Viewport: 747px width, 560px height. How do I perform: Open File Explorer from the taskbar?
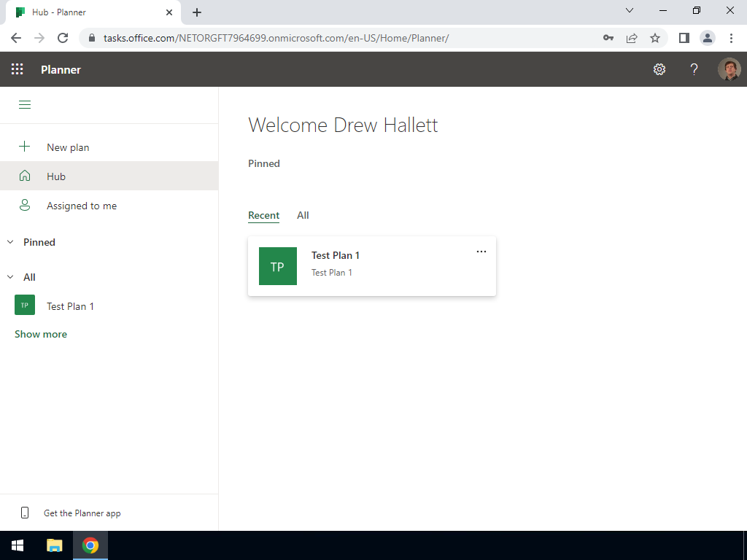54,545
